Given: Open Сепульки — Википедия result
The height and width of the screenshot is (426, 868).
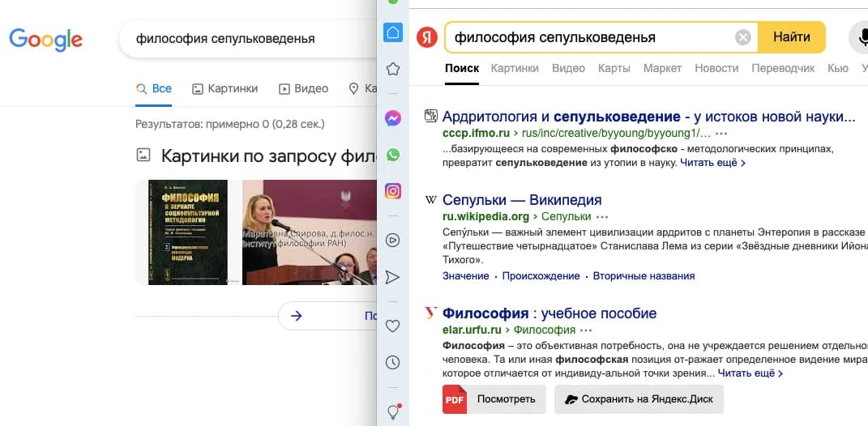Looking at the screenshot, I should tap(522, 200).
